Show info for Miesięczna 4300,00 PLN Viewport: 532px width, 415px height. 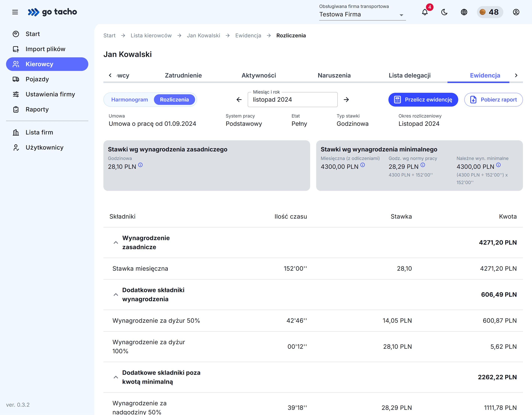click(362, 165)
